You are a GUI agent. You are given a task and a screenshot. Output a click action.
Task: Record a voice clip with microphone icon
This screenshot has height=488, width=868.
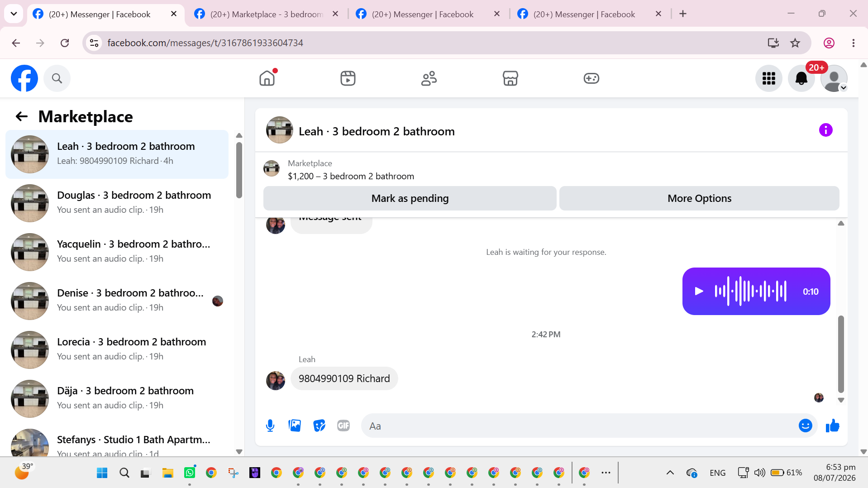point(270,426)
